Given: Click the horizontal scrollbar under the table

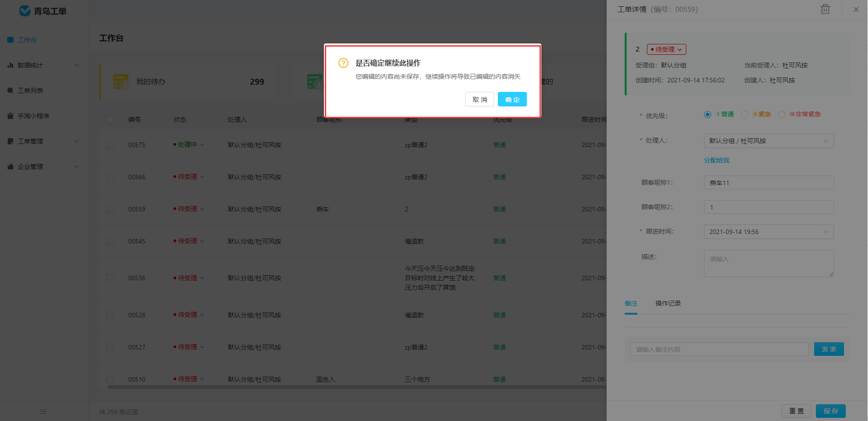Looking at the screenshot, I should tap(357, 387).
